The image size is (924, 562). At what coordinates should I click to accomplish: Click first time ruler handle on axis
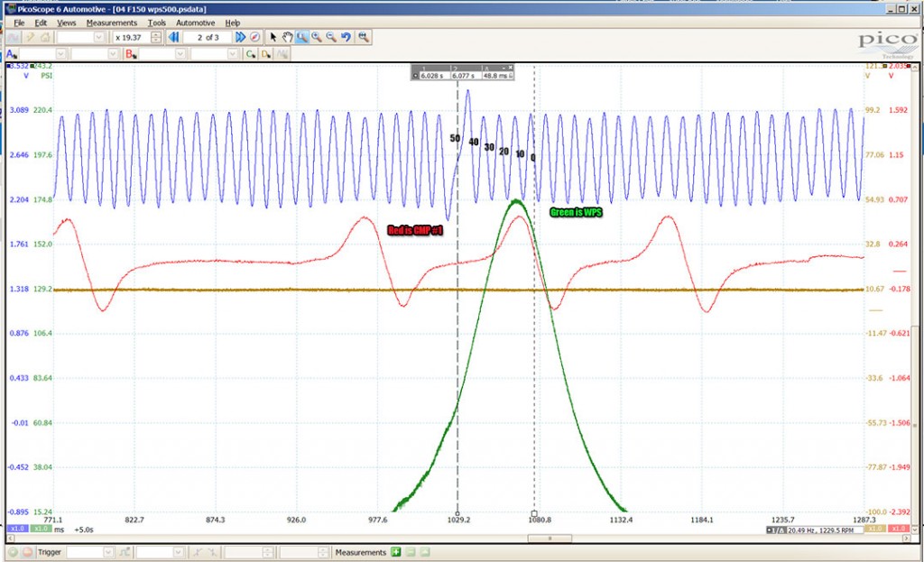pyautogui.click(x=457, y=513)
